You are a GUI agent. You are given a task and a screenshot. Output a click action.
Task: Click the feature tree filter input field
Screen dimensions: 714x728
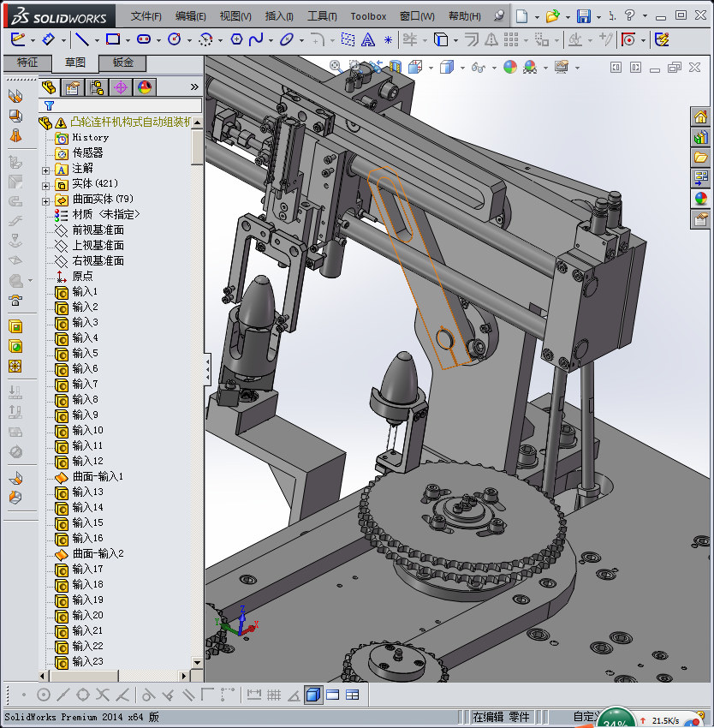point(128,105)
